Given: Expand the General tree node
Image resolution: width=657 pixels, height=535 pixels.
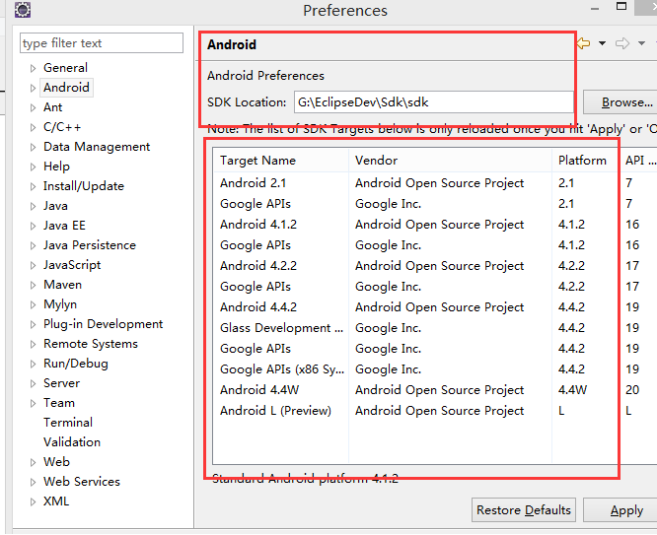Looking at the screenshot, I should pyautogui.click(x=33, y=68).
